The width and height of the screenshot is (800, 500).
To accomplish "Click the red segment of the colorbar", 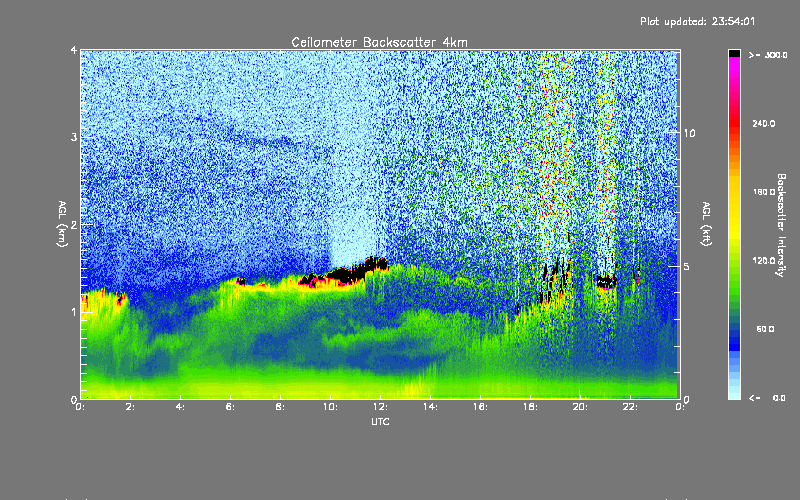I will click(734, 122).
